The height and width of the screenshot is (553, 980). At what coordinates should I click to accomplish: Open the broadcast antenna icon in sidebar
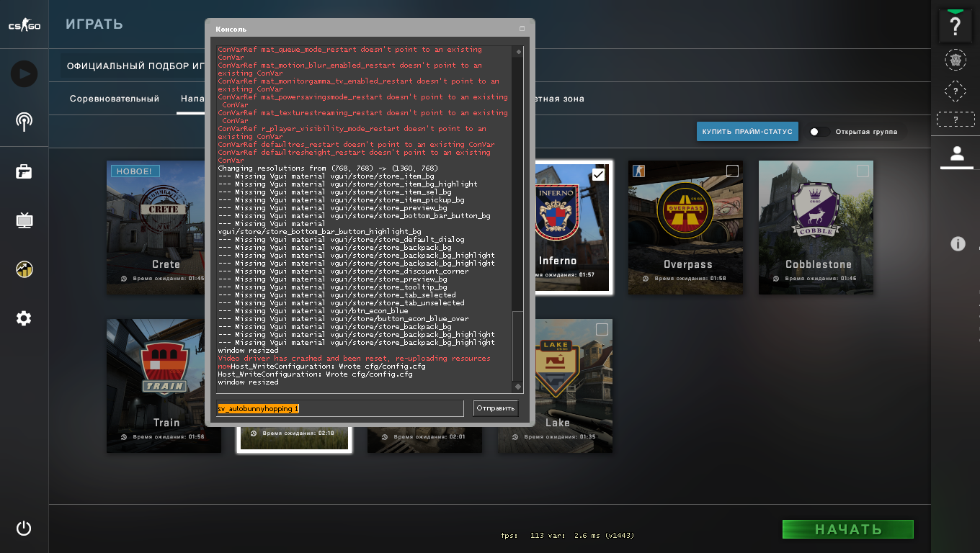[x=24, y=122]
